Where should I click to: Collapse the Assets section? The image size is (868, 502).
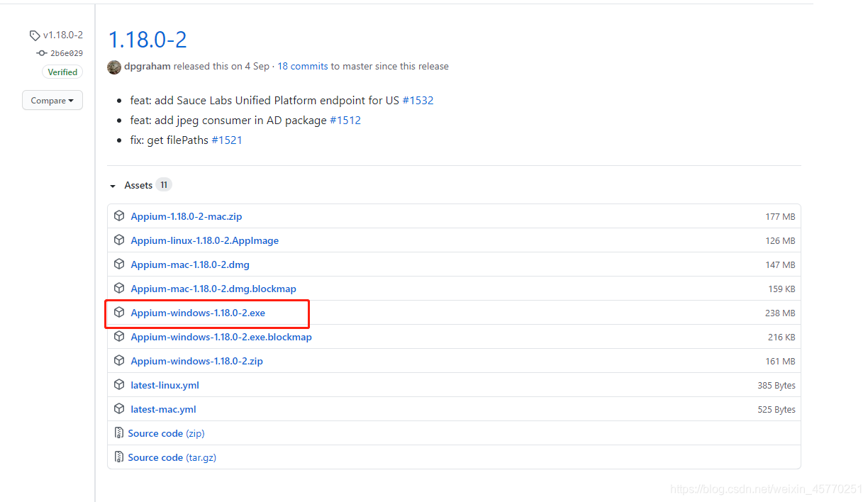click(x=112, y=186)
